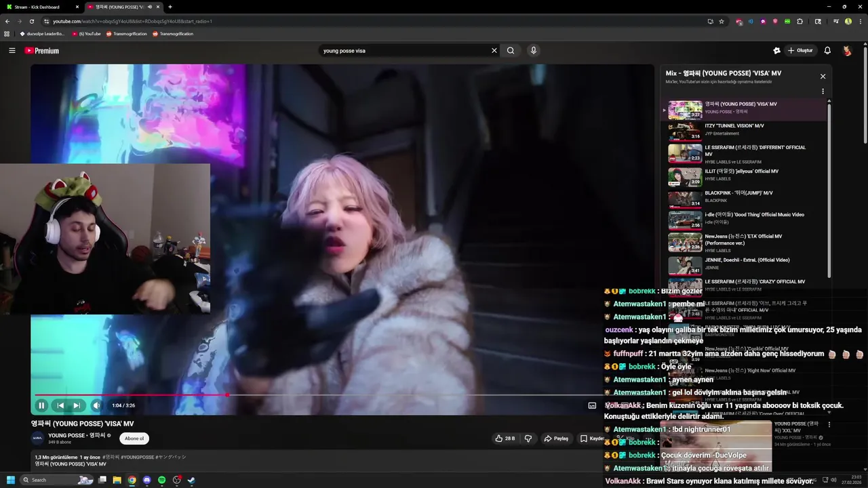Open first Transmogrification bookmark
Image resolution: width=868 pixels, height=488 pixels.
click(x=126, y=34)
